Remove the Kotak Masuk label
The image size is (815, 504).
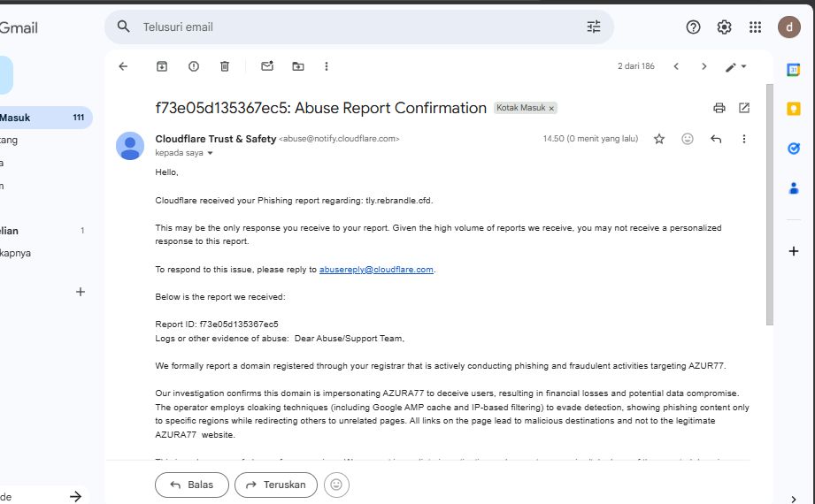click(551, 108)
